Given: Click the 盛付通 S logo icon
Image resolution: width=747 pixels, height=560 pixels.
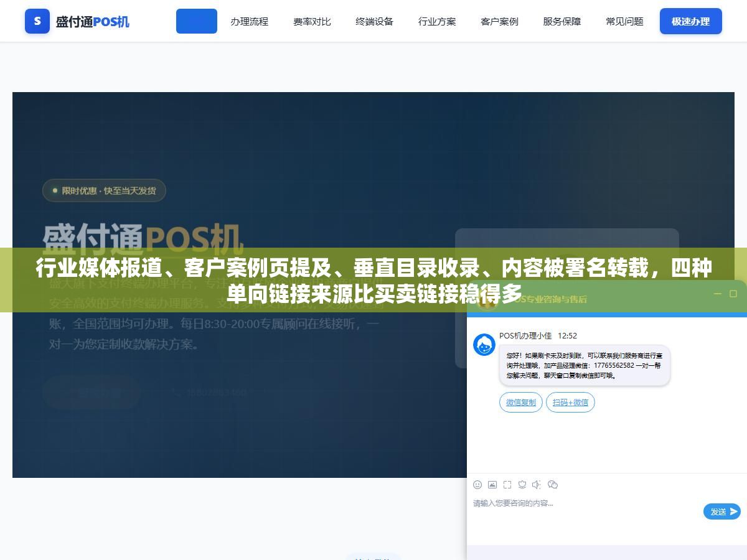Looking at the screenshot, I should (x=37, y=21).
